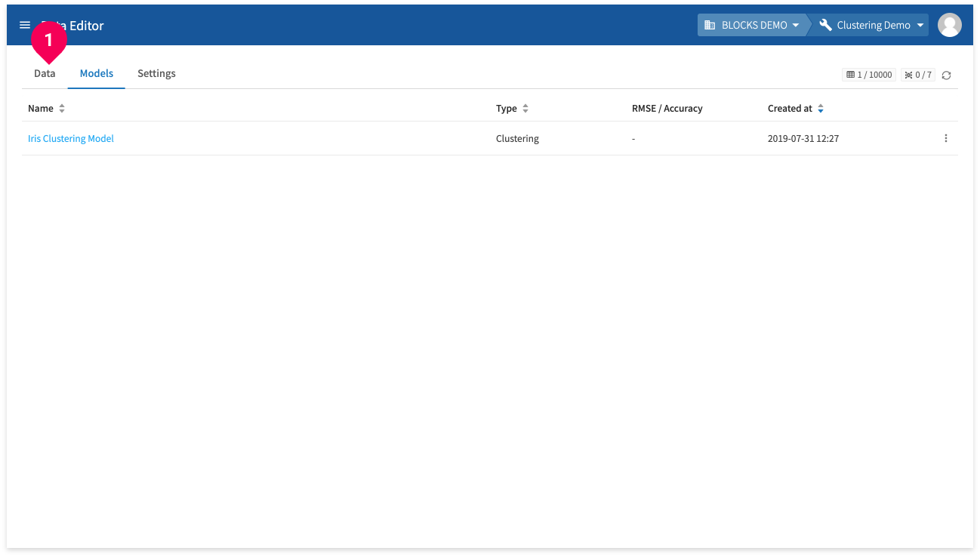Click the refresh icon near the counters
The image size is (980, 557).
tap(946, 75)
